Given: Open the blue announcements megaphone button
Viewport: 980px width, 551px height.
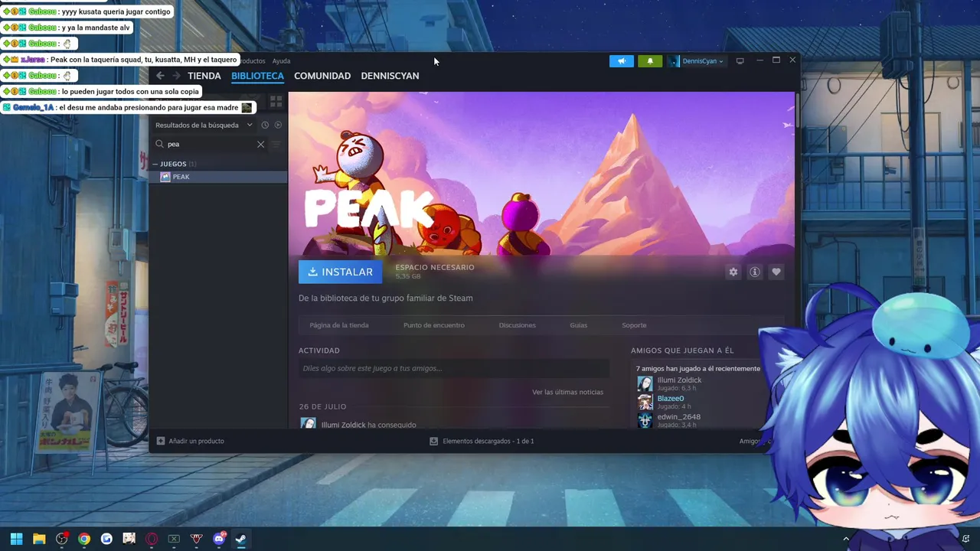Looking at the screenshot, I should [x=622, y=61].
